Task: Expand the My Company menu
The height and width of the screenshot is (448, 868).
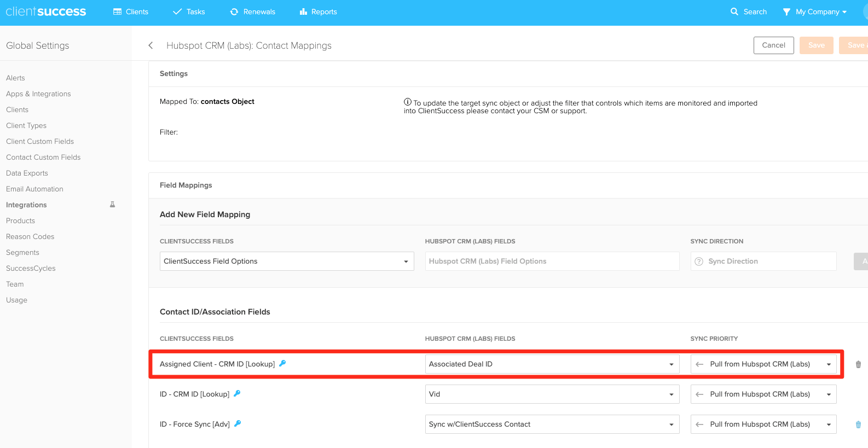Action: (x=821, y=11)
